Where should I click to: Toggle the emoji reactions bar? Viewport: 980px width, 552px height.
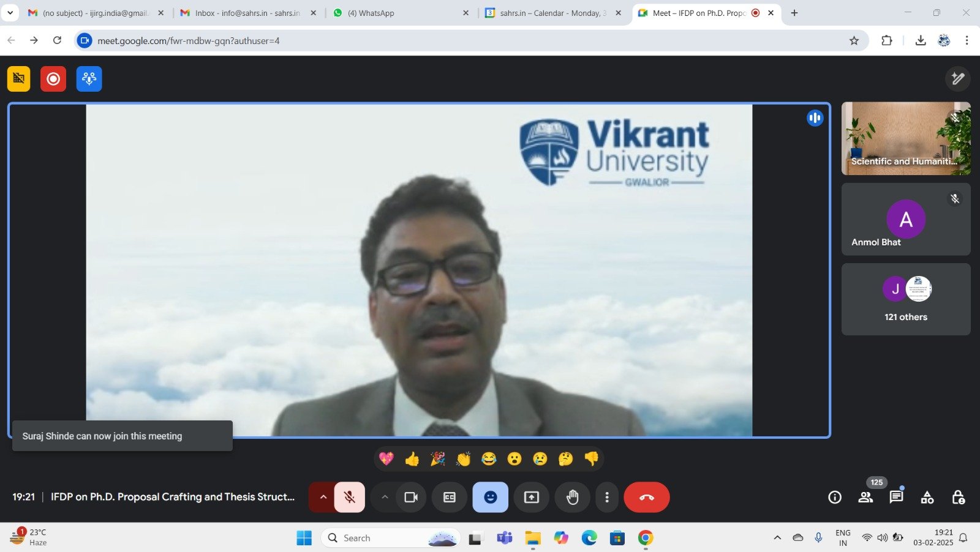tap(490, 498)
